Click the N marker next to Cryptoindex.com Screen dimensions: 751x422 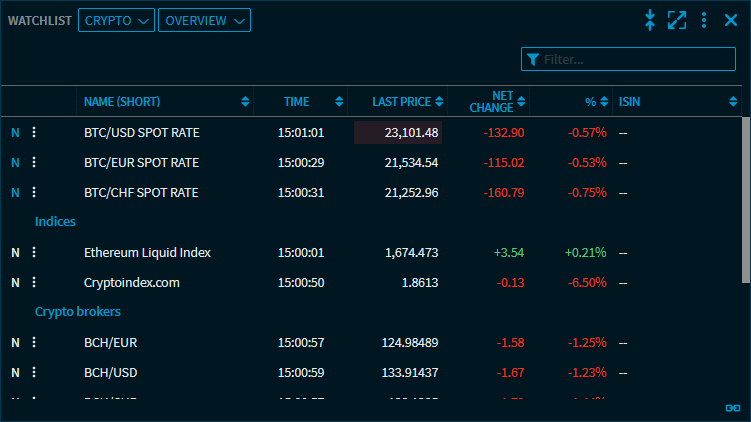pos(15,282)
